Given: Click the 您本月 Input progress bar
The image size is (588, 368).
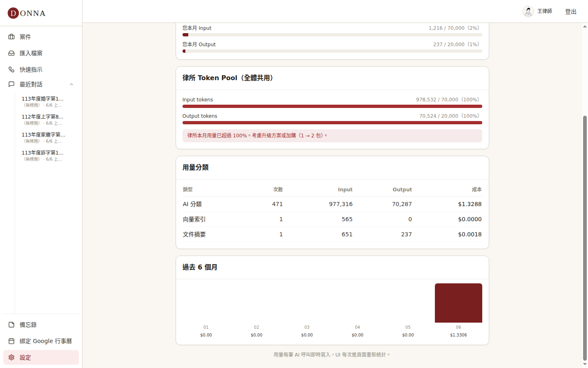Looking at the screenshot, I should pyautogui.click(x=332, y=35).
